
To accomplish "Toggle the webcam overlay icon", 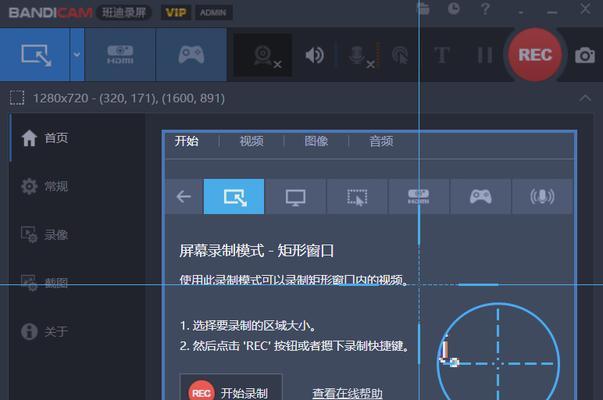I will click(x=263, y=55).
